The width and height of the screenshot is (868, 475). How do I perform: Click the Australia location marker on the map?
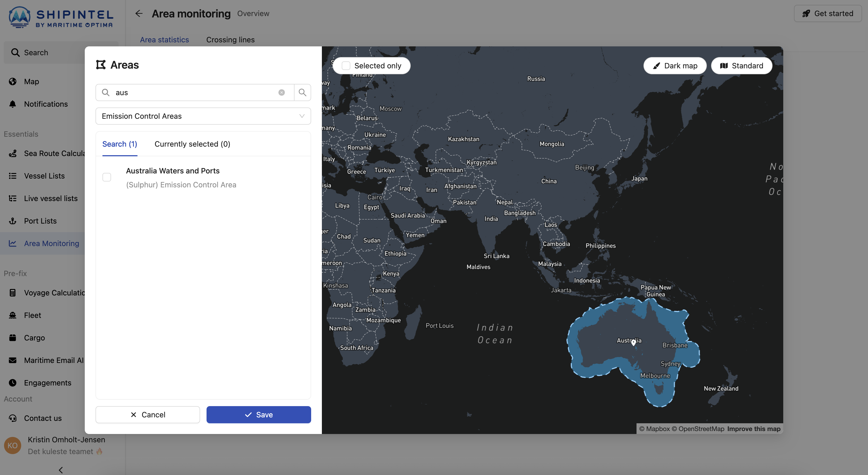634,342
